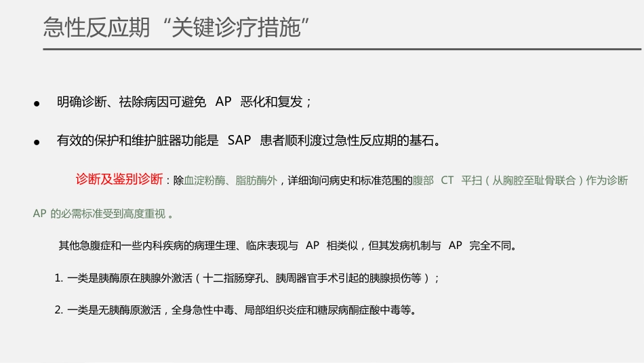Click the text 详细询问病史和标准范围的
Screen dimensions: 644x363
350,180
